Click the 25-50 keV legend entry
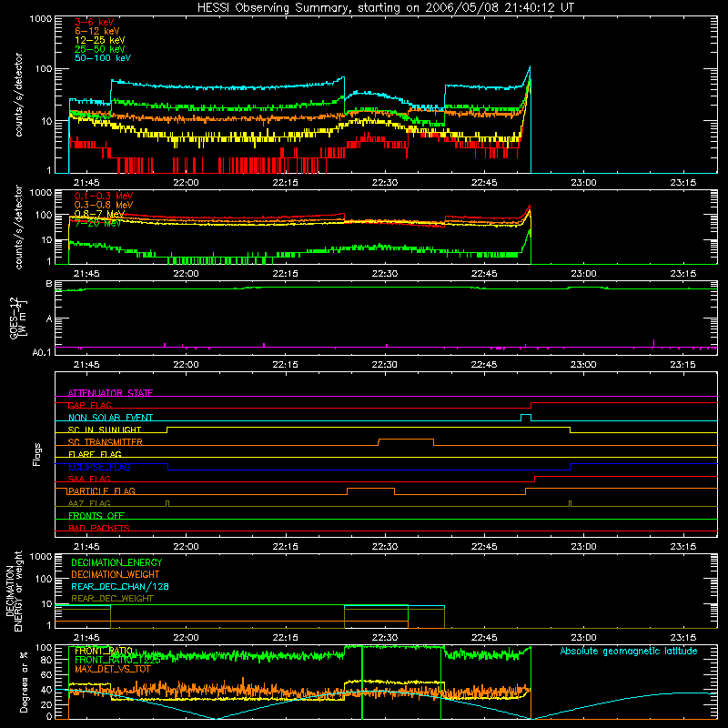728x728 pixels. coord(100,49)
